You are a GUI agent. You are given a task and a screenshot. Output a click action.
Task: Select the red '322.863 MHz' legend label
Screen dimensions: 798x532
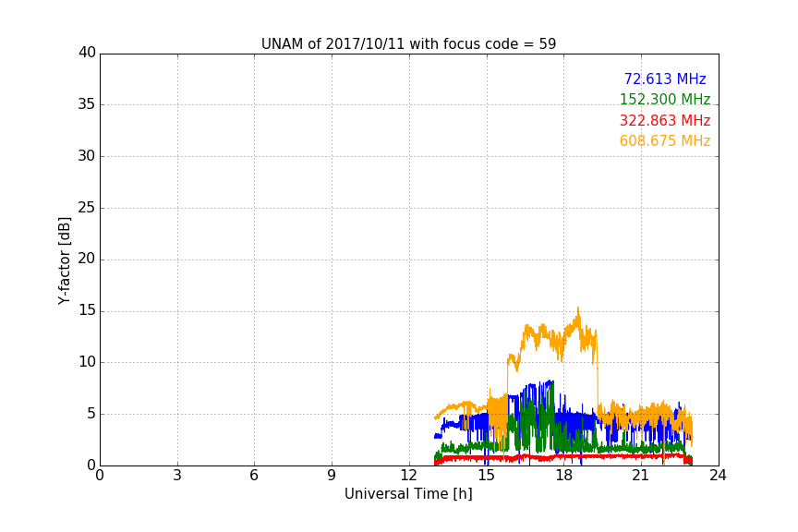(665, 121)
